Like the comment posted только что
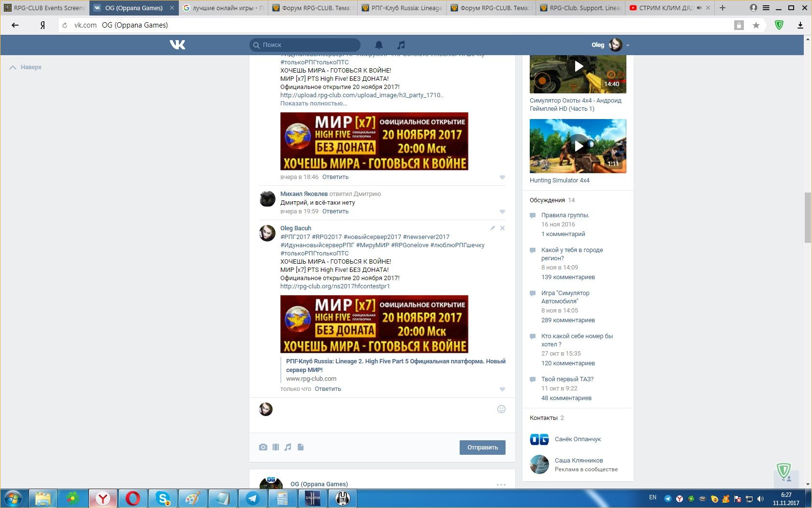 point(502,389)
